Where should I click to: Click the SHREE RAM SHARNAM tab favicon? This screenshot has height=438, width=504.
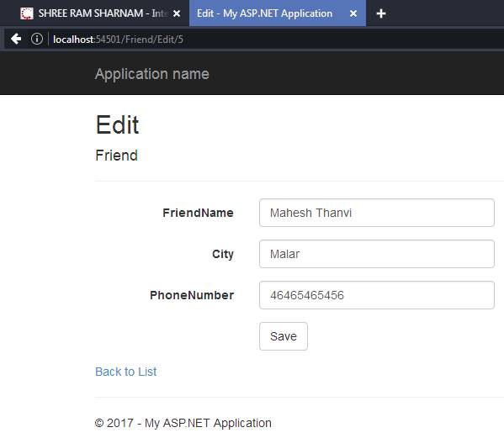point(27,13)
